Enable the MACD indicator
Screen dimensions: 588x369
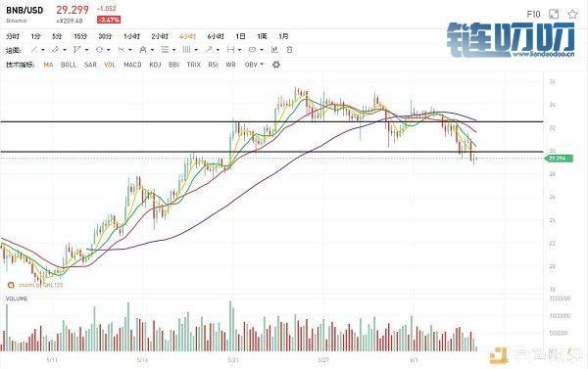point(132,65)
